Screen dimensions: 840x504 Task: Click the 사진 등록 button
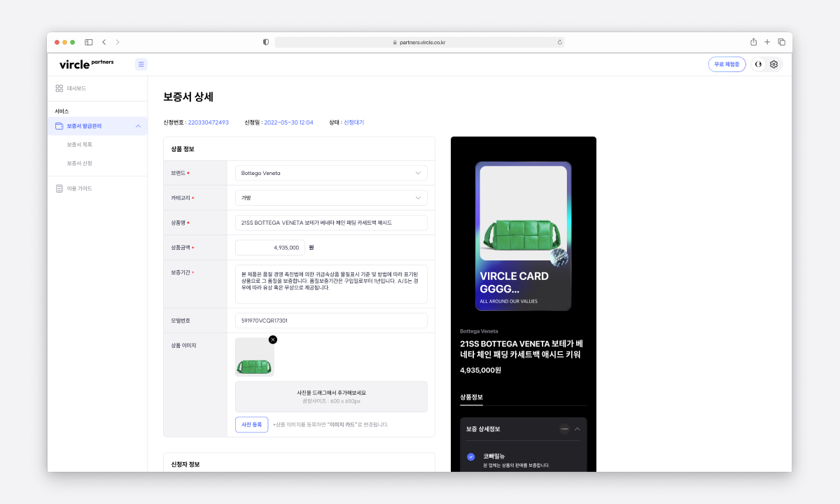click(x=251, y=424)
